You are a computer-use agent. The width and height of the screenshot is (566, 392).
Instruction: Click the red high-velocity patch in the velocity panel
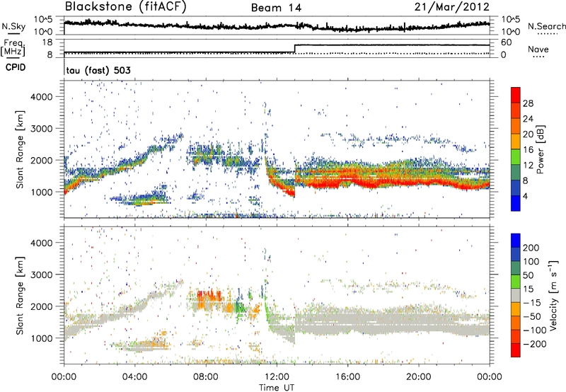[209, 296]
